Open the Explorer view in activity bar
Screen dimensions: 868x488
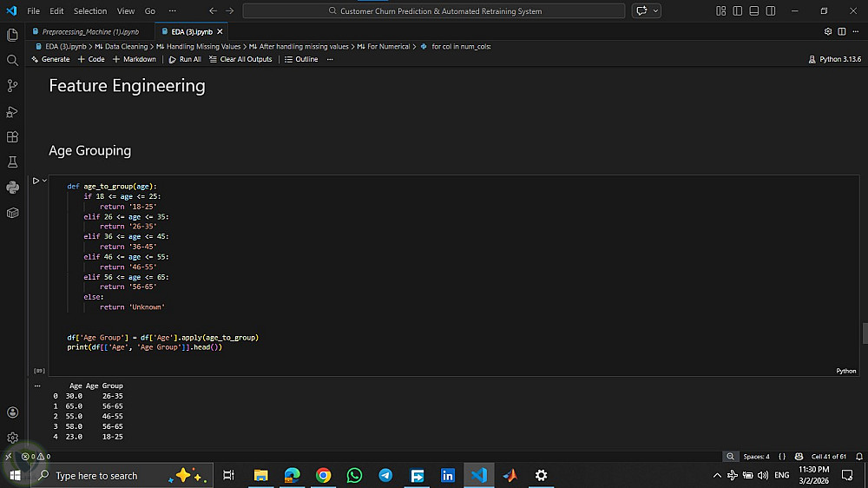click(x=12, y=35)
